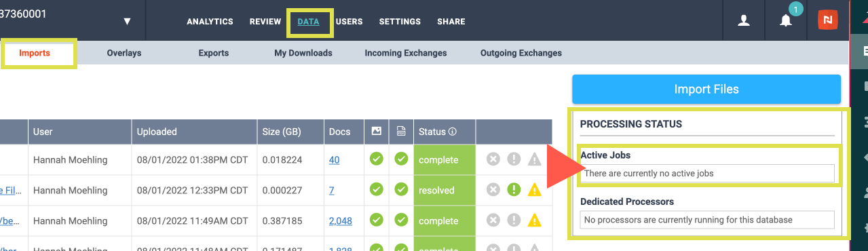The image size is (868, 251).
Task: Click 'complete' status for 11:49AM import
Action: coord(445,220)
